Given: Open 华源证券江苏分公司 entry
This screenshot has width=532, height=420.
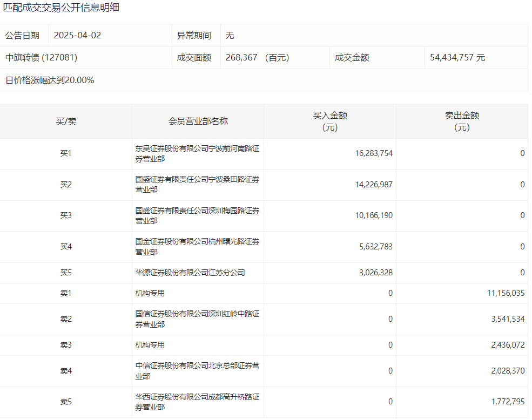Looking at the screenshot, I should point(190,273).
